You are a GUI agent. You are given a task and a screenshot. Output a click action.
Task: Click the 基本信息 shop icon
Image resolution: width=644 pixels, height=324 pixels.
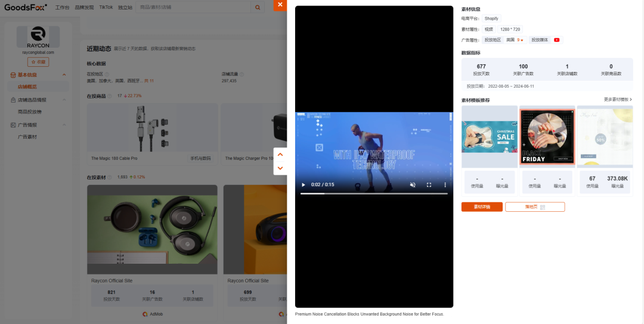pos(13,75)
